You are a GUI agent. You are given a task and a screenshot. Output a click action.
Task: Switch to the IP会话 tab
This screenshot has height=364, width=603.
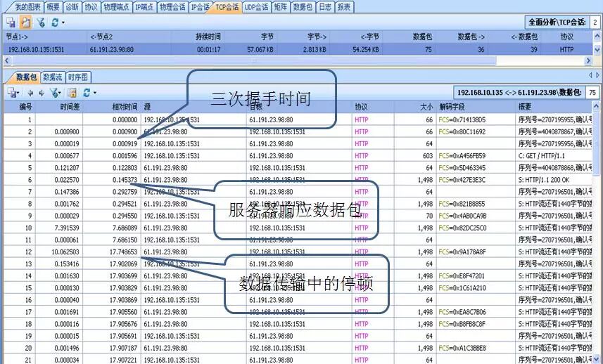coord(201,7)
